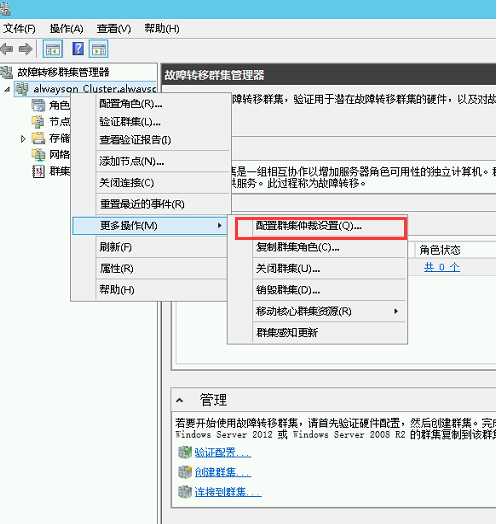This screenshot has height=524, width=498.
Task: Click the 创建群集... link
Action: point(223,472)
